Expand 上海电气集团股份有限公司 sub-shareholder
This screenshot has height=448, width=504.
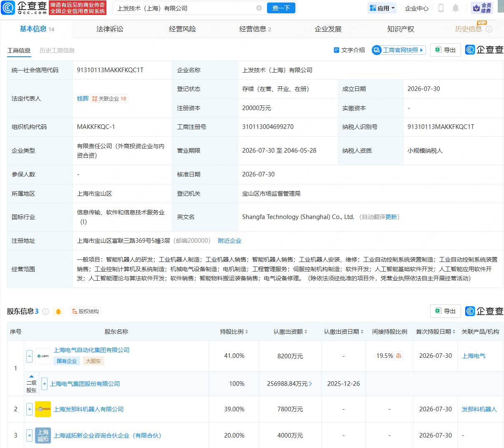44,384
